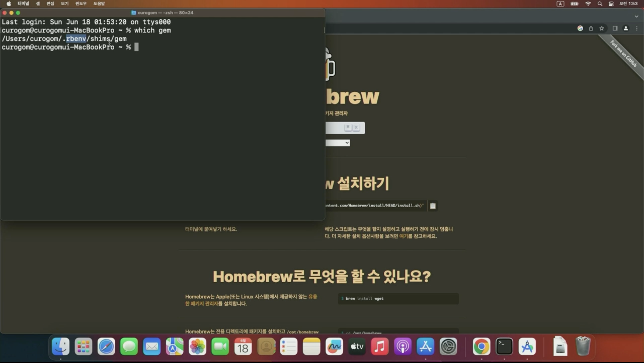Open the 여기 installation options link
Image resolution: width=644 pixels, height=363 pixels.
[x=403, y=236]
